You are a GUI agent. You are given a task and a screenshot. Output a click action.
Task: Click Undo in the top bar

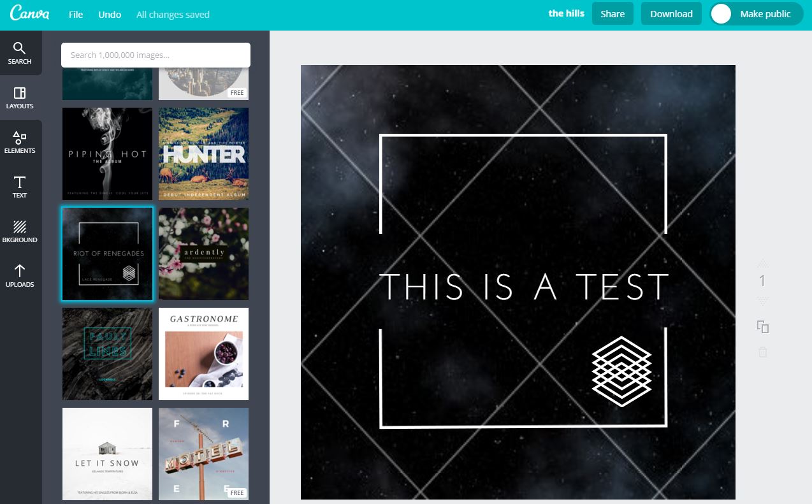pos(110,14)
